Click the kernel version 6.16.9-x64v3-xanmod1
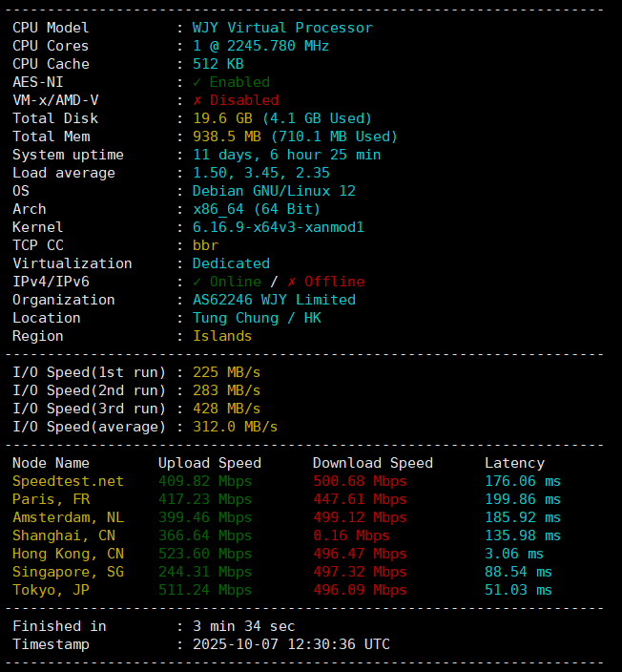The height and width of the screenshot is (672, 622). click(279, 227)
